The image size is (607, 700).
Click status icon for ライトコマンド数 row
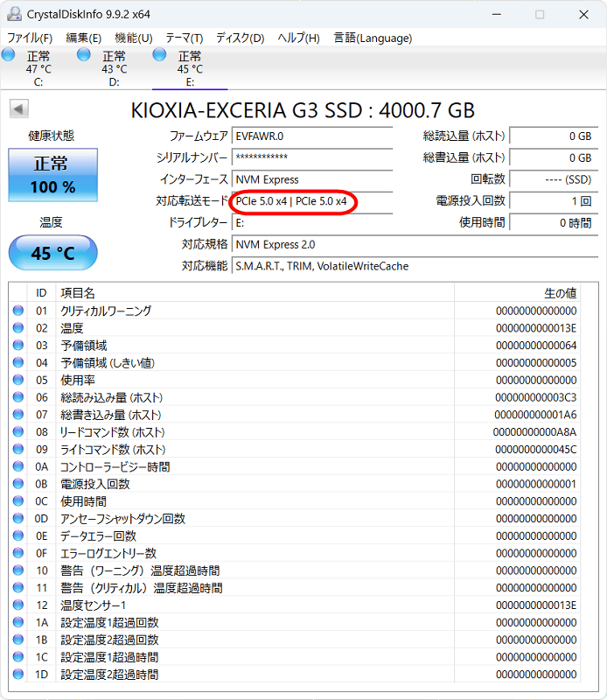17,449
